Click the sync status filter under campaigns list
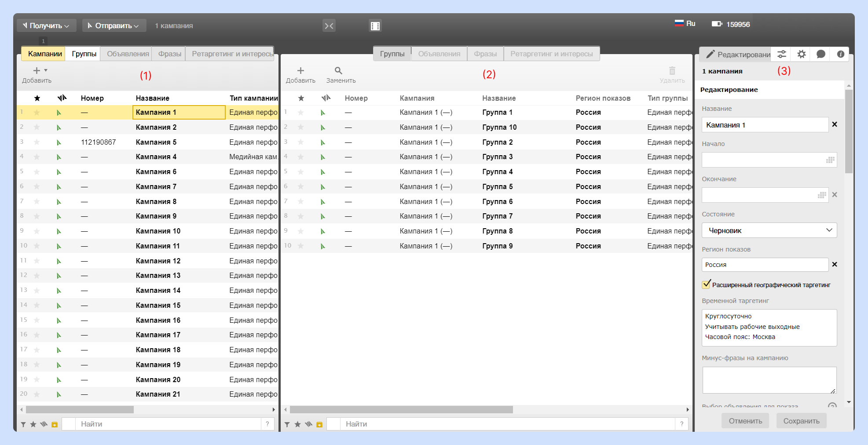Image resolution: width=868 pixels, height=445 pixels. [44, 424]
